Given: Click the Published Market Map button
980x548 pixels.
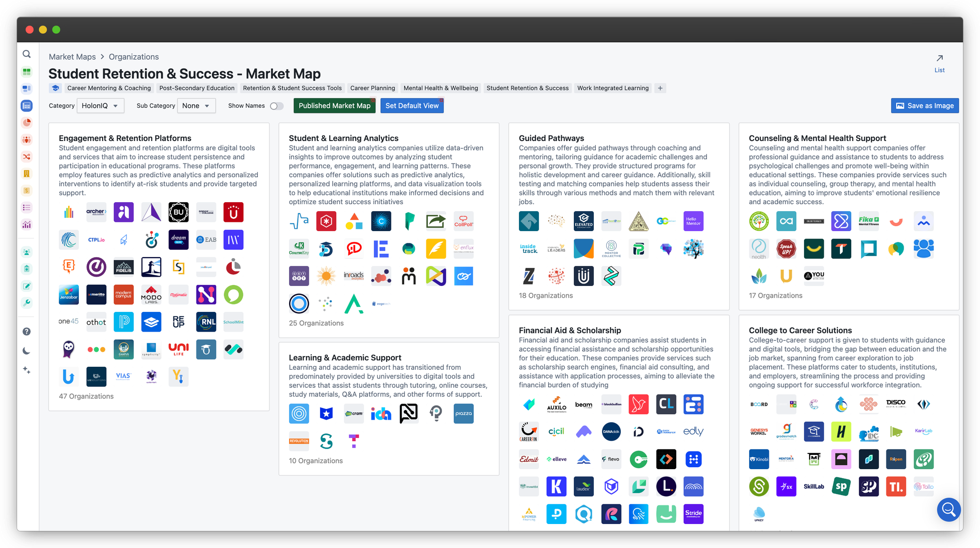Looking at the screenshot, I should [334, 106].
